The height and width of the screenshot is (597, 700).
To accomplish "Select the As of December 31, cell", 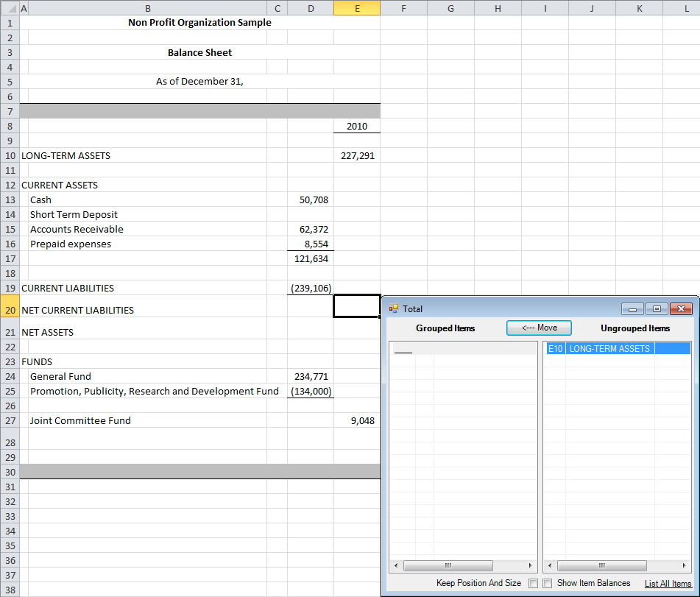I will [x=199, y=81].
